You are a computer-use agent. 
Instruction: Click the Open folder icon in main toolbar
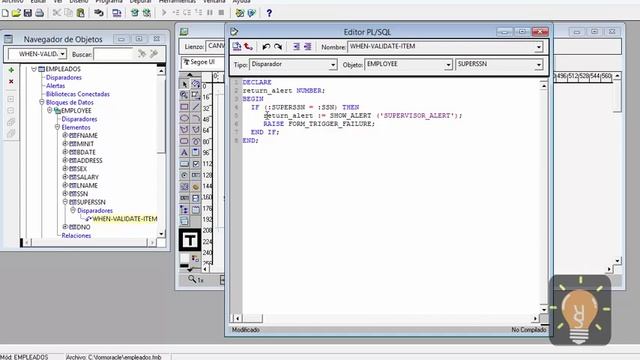[x=16, y=13]
